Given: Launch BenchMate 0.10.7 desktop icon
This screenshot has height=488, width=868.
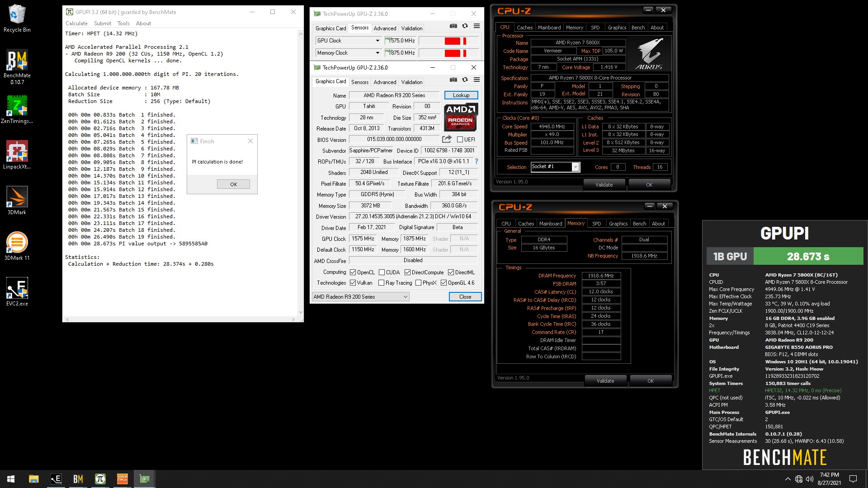Looking at the screenshot, I should [17, 67].
